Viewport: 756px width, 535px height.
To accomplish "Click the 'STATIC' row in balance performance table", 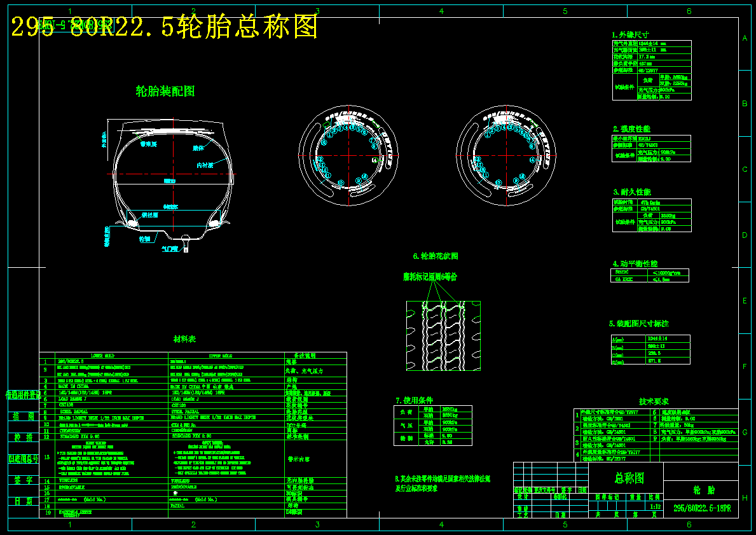I will (x=649, y=272).
